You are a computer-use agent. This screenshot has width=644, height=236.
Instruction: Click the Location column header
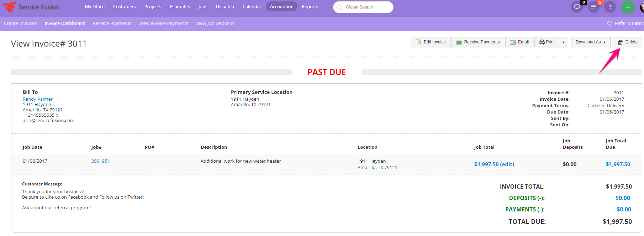[368, 147]
